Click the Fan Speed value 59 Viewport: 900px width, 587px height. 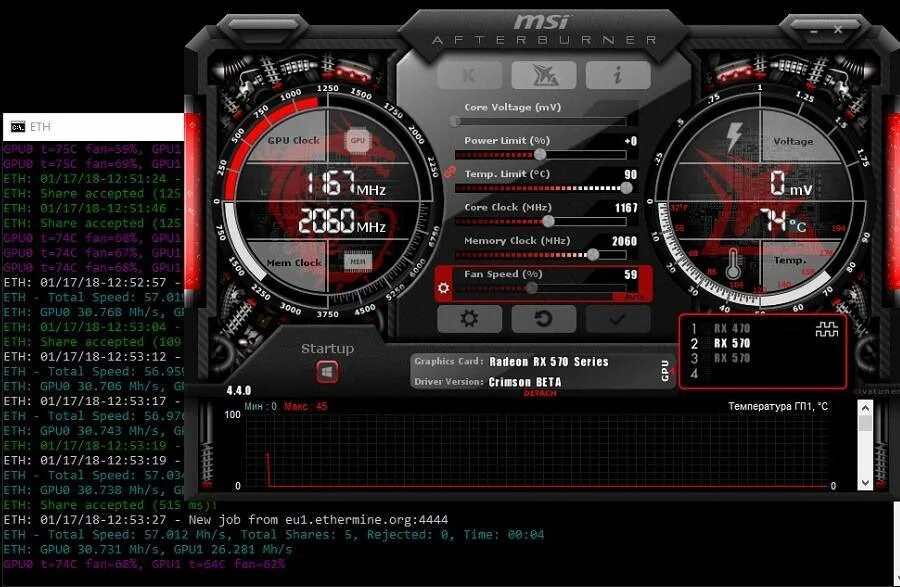(x=631, y=274)
